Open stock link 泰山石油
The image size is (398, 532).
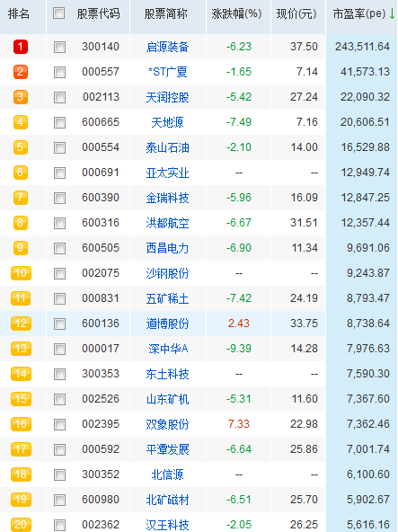(167, 147)
